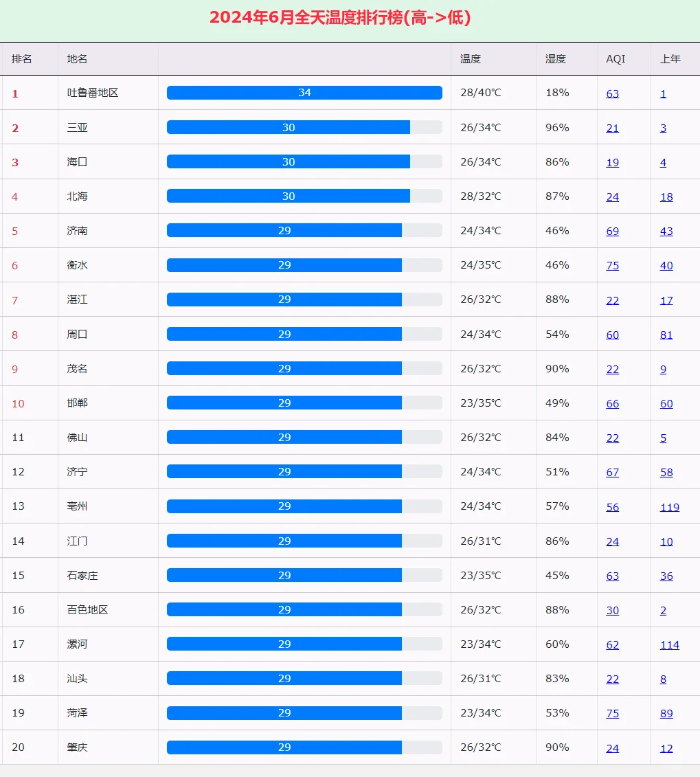Open AQI link 63 for 石家庄
700x777 pixels.
(x=612, y=576)
